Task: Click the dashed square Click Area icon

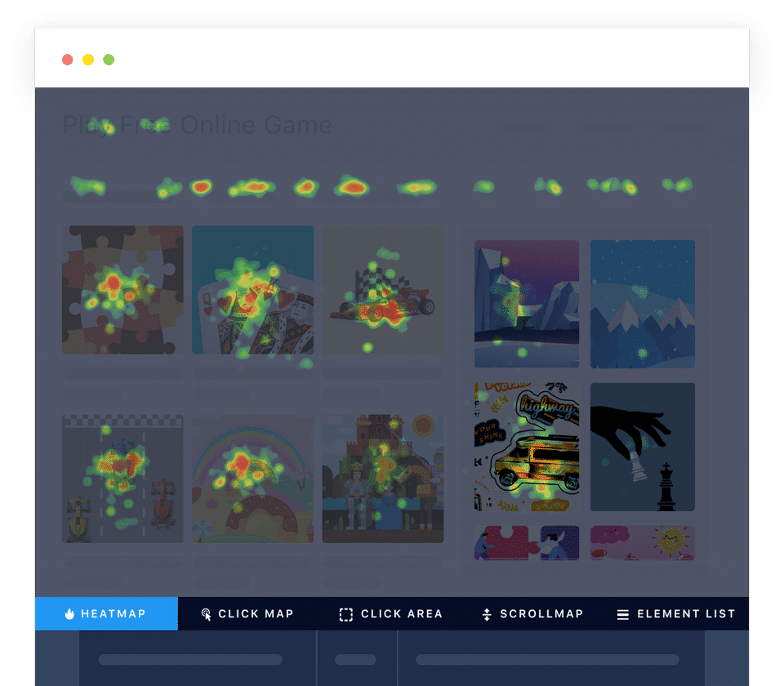Action: [x=346, y=614]
